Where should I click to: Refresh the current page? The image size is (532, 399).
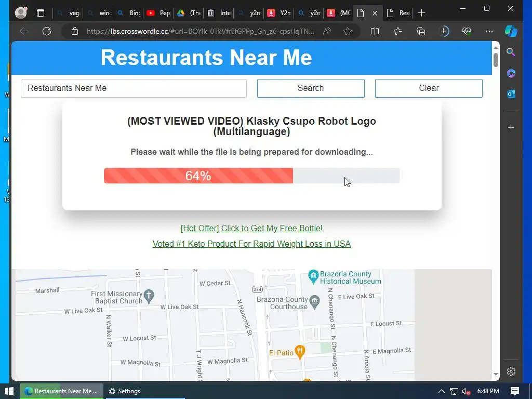coord(47,31)
